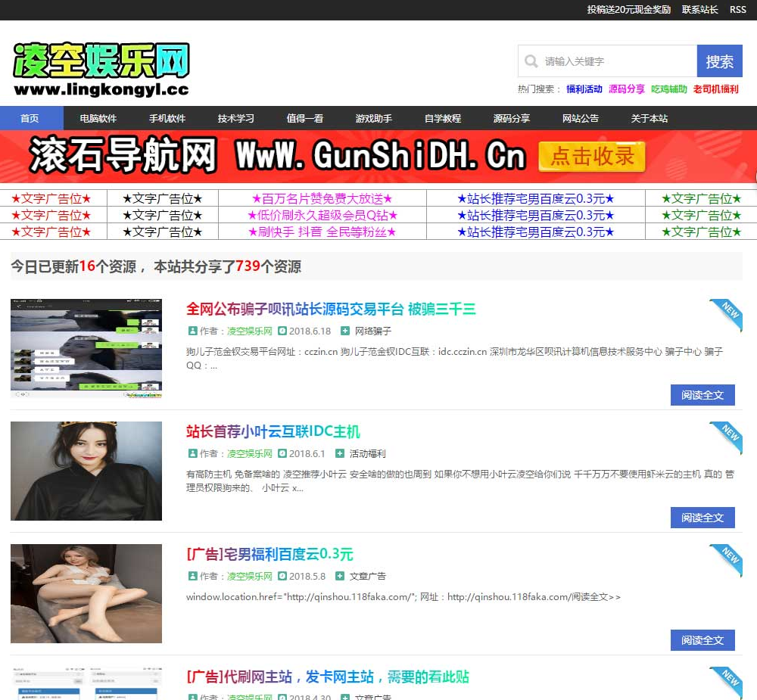The height and width of the screenshot is (700, 757).
Task: Click author icon of 小叶云互联IDC post
Action: pos(192,453)
